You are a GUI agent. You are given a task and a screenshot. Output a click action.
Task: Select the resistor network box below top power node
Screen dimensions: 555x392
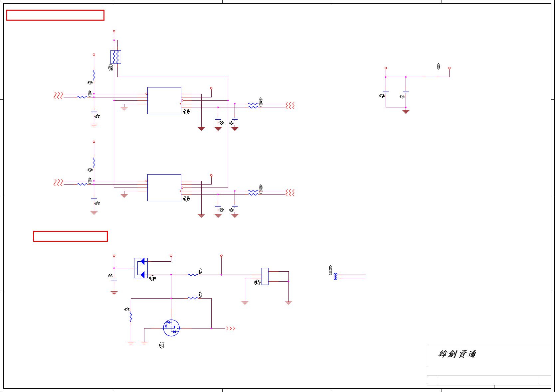coord(116,57)
